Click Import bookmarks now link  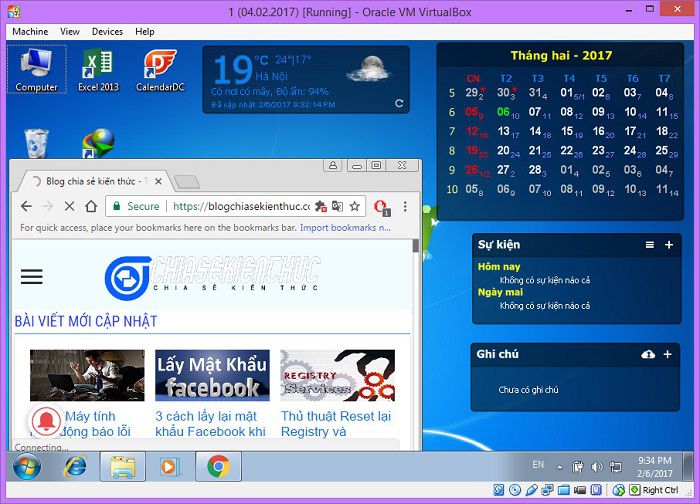(345, 228)
